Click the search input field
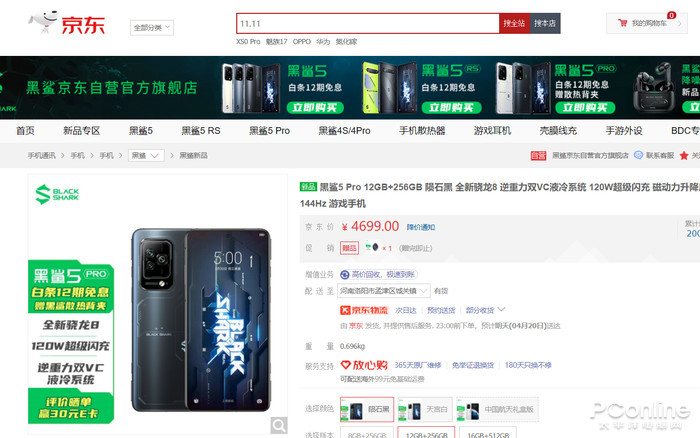 (x=367, y=23)
